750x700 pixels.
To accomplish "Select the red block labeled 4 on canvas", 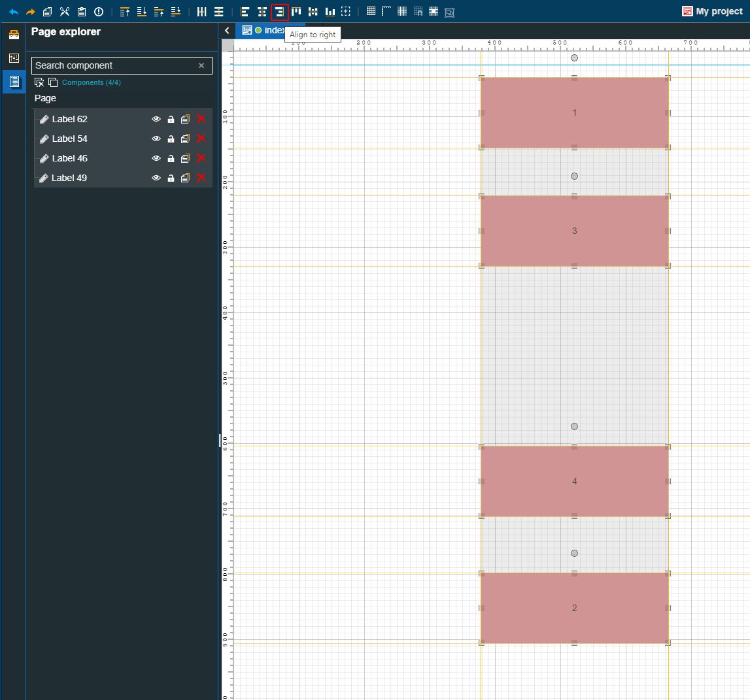I will click(x=575, y=482).
